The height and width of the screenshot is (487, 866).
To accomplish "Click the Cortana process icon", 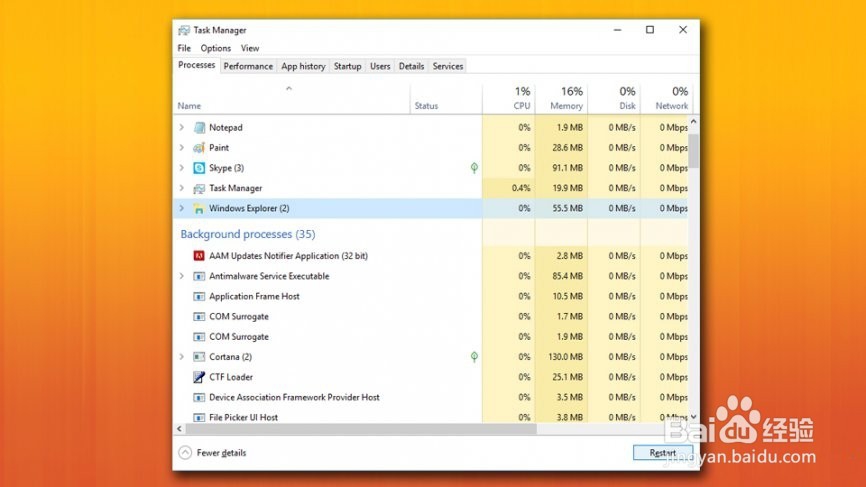I will (199, 357).
